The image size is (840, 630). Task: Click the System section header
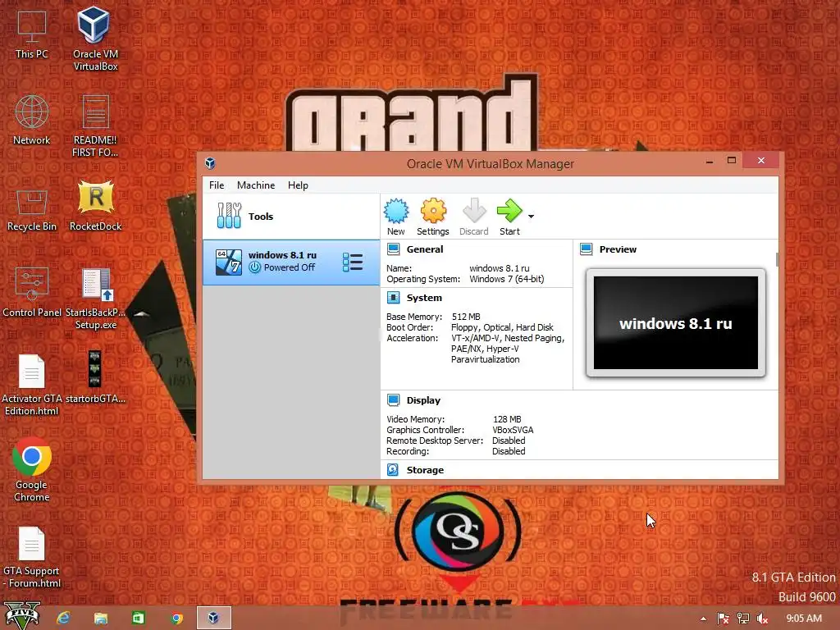click(424, 298)
